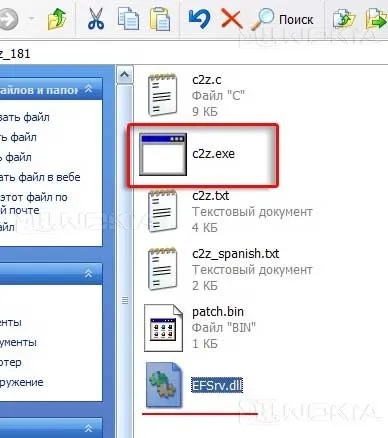
Task: Click sidebar link ending 'файл в вебе'
Action: pyautogui.click(x=40, y=177)
